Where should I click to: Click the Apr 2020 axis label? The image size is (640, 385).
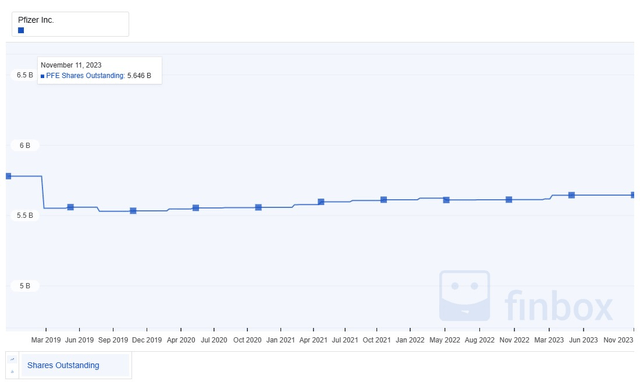click(181, 340)
